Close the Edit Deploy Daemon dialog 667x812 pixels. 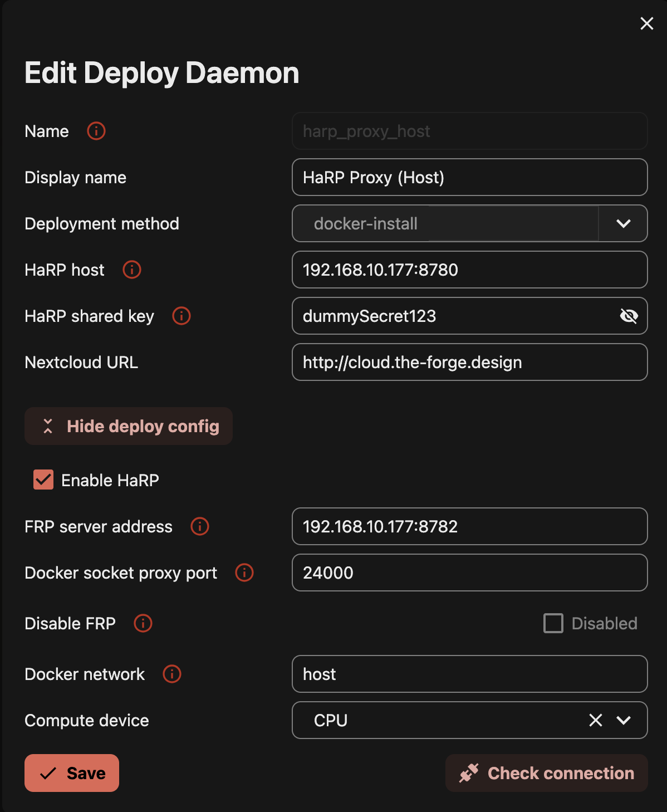[x=646, y=23]
